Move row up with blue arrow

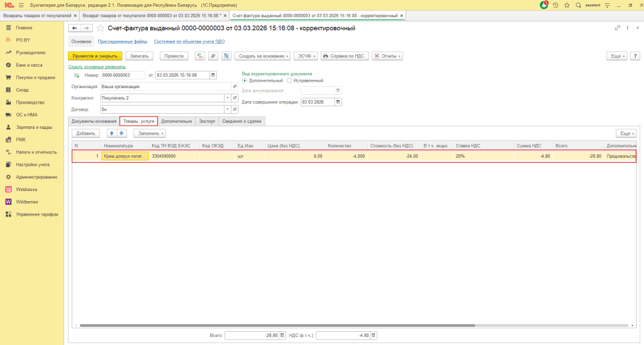pos(112,133)
